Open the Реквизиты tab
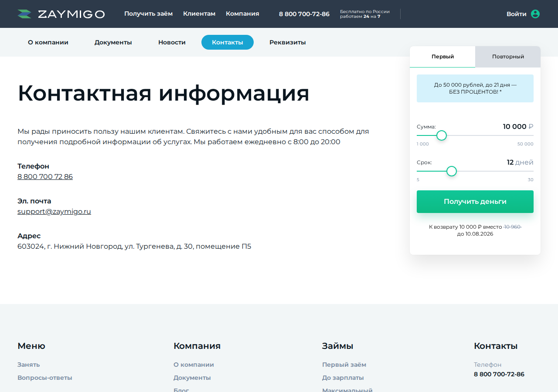Screen dimensions: 558x392 [288, 42]
